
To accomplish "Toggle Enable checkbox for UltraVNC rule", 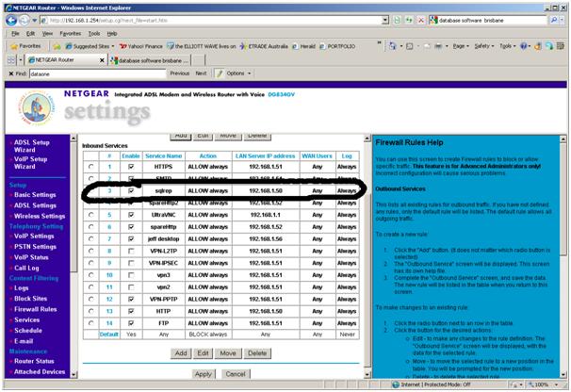I will [x=131, y=215].
